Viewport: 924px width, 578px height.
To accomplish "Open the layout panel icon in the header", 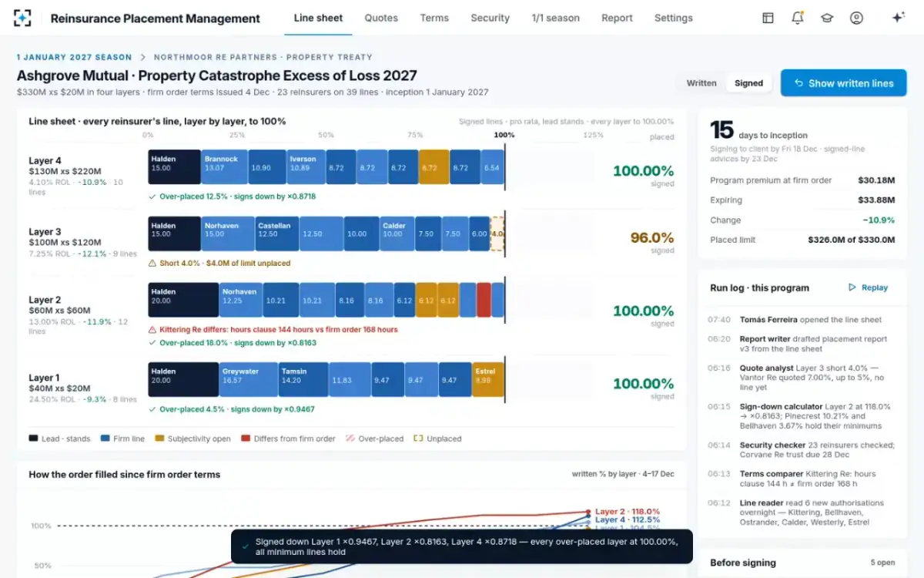I will tap(768, 18).
